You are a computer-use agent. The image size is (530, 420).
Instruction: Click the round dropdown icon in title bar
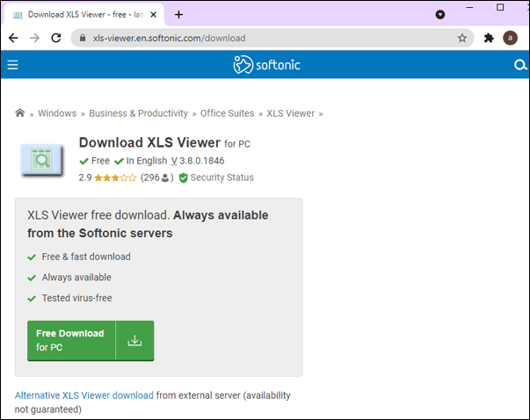[x=440, y=15]
